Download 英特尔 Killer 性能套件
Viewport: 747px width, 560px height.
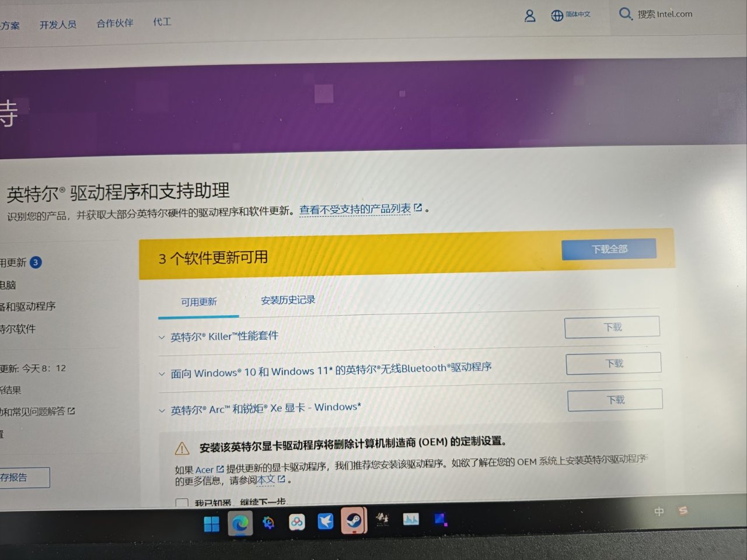[x=612, y=327]
